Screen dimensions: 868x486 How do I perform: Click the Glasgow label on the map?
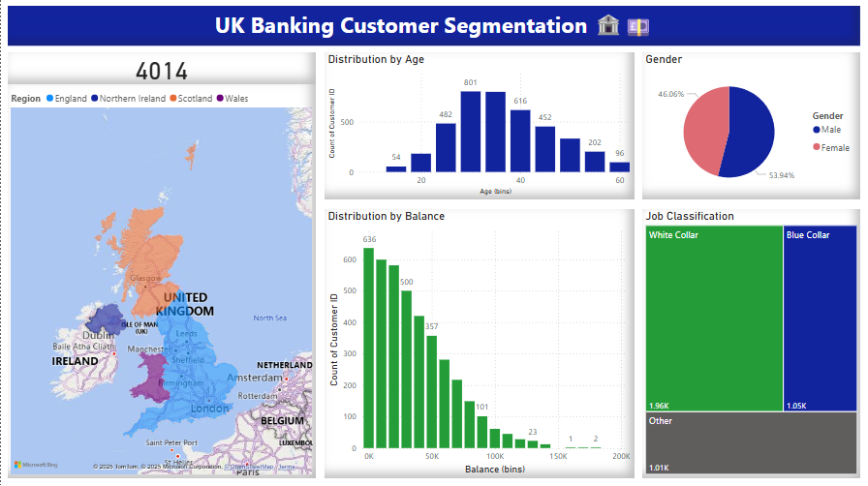point(145,278)
